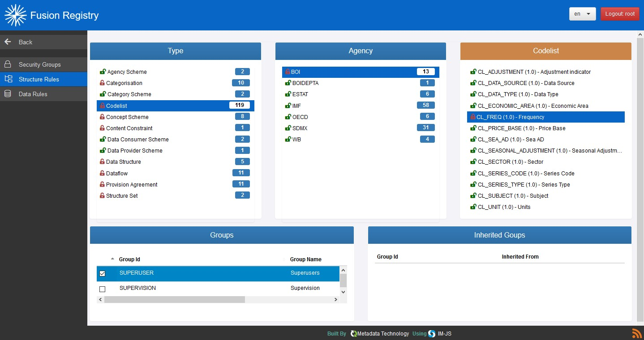
Task: Click the groups list scroll-down arrow
Action: click(343, 292)
